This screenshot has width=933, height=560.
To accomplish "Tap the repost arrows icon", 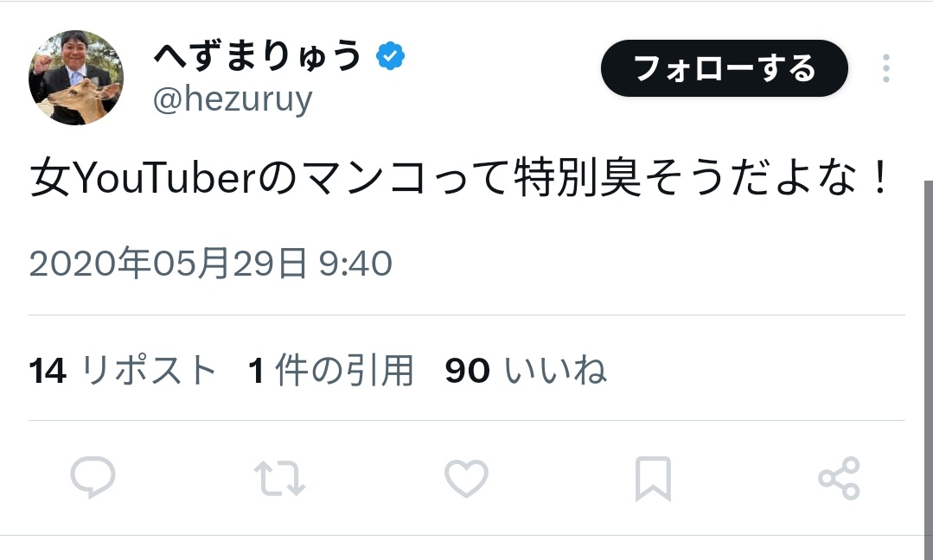I will point(279,478).
